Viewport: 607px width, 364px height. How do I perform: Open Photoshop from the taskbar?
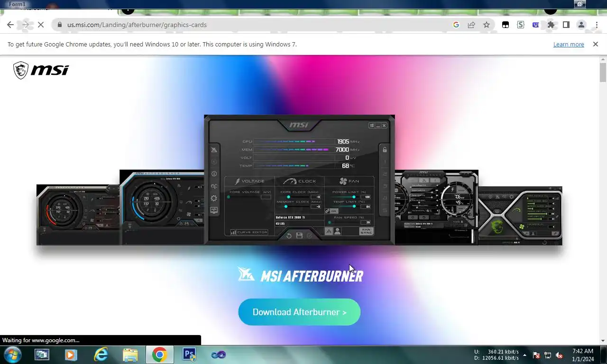click(x=189, y=355)
